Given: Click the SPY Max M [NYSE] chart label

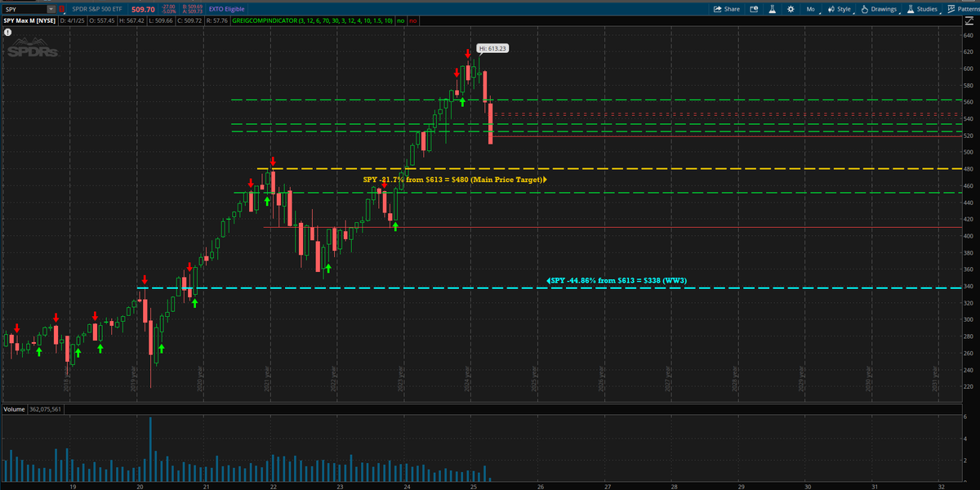Looking at the screenshot, I should [x=29, y=20].
